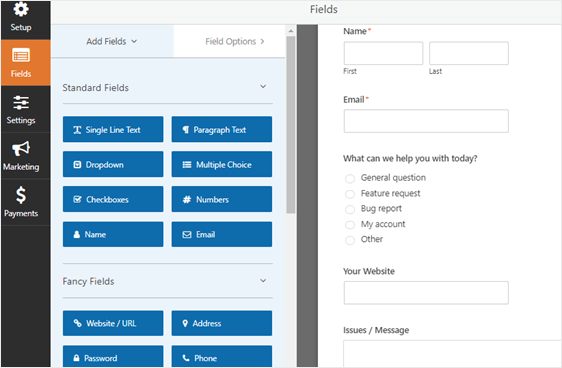This screenshot has width=562, height=368.
Task: Collapse the Standard Fields section chevron
Action: pos(263,87)
